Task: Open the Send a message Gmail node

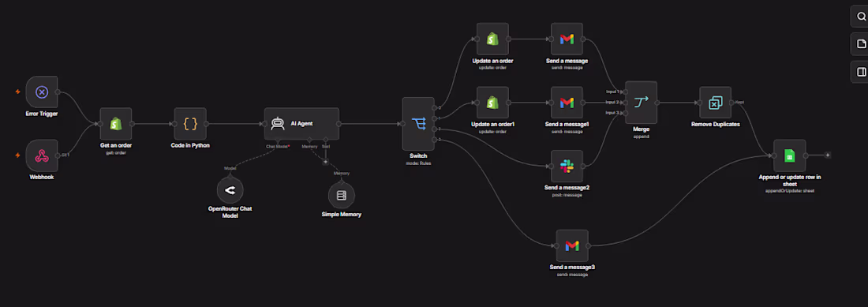Action: pyautogui.click(x=567, y=39)
